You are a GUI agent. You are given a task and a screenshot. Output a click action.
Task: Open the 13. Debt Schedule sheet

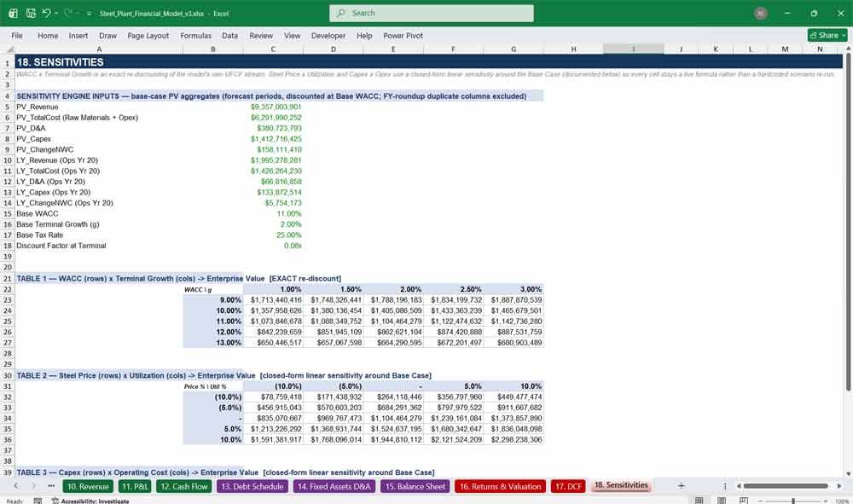click(252, 487)
